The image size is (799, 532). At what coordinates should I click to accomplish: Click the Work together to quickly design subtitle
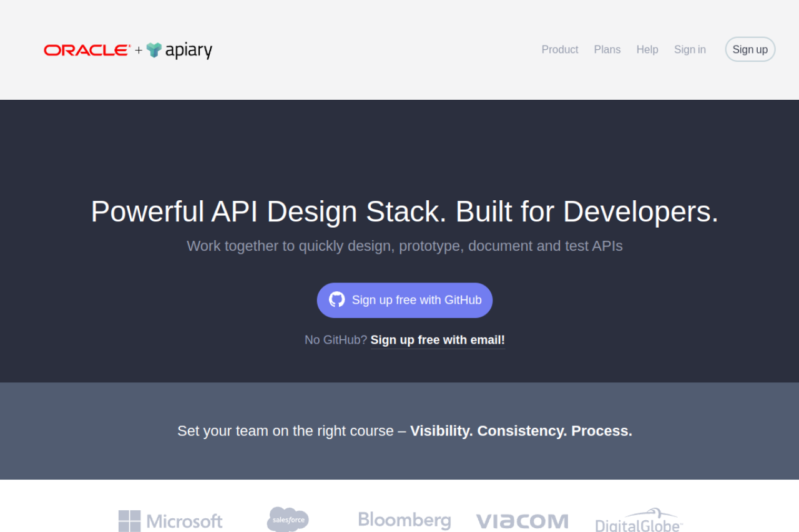tap(404, 246)
